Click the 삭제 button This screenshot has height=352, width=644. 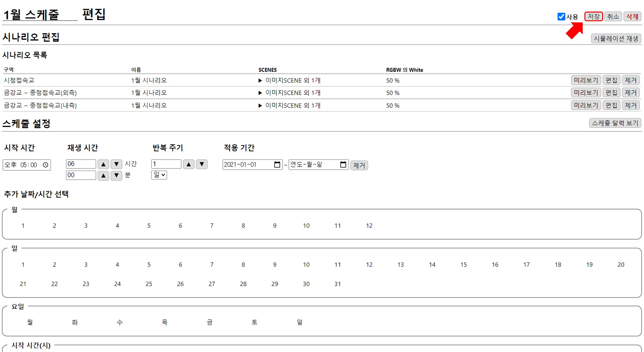[632, 16]
